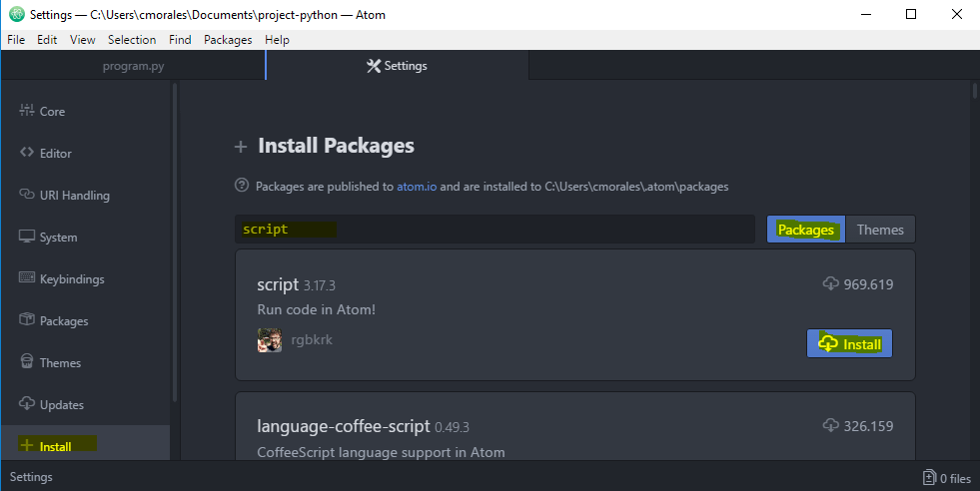980x491 pixels.
Task: Switch to the program.py tab
Action: [x=133, y=66]
